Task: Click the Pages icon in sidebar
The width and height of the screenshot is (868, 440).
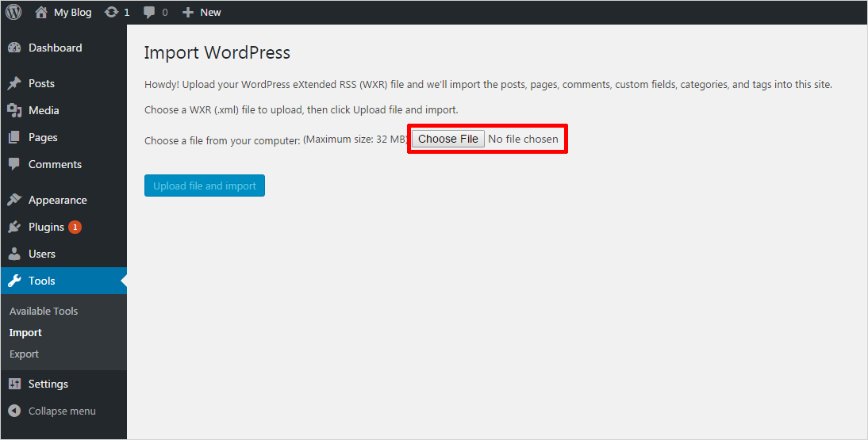Action: coord(14,137)
